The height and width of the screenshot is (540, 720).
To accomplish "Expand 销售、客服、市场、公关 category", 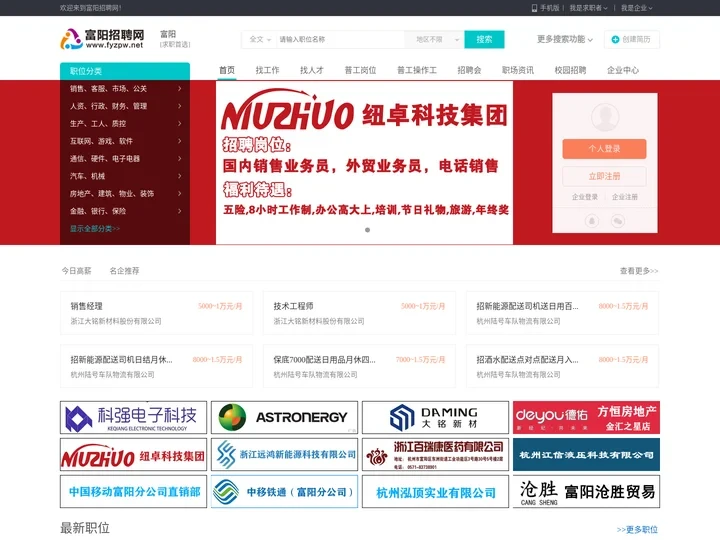I will [125, 89].
